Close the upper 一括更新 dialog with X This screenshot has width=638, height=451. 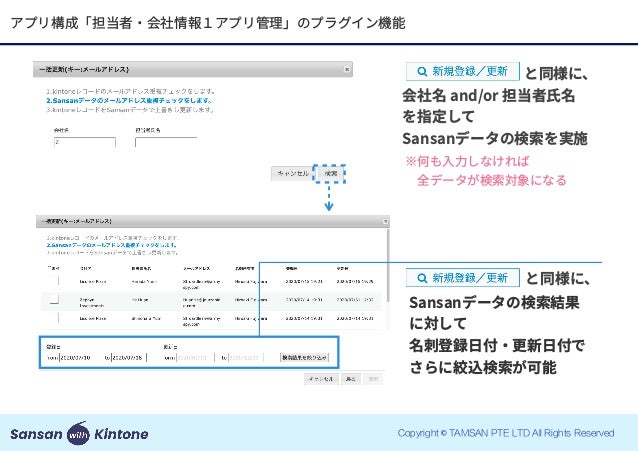coord(347,70)
